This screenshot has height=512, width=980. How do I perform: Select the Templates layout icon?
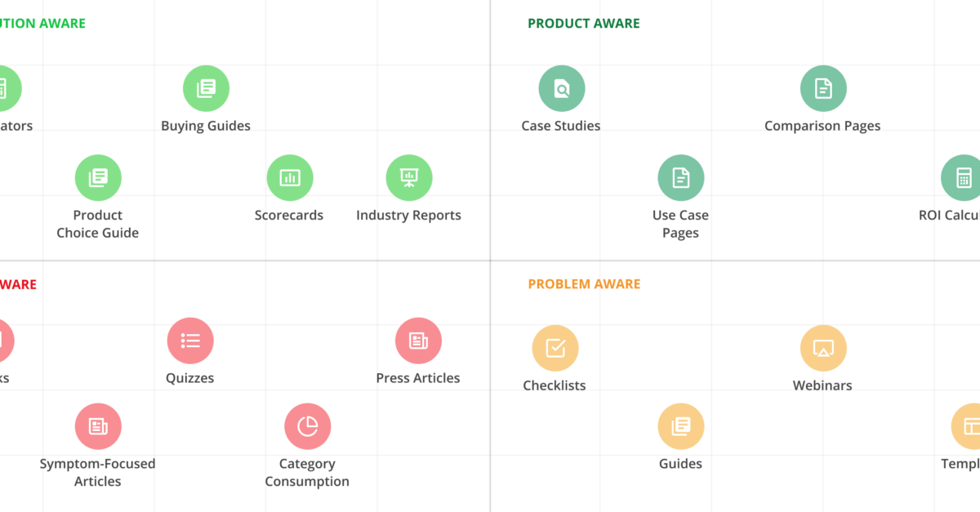click(x=965, y=426)
